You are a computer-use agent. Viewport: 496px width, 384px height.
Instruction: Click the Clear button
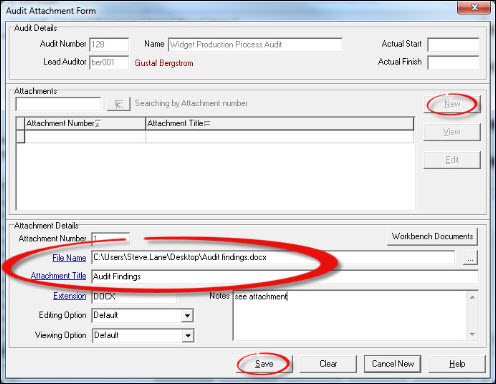pyautogui.click(x=328, y=364)
